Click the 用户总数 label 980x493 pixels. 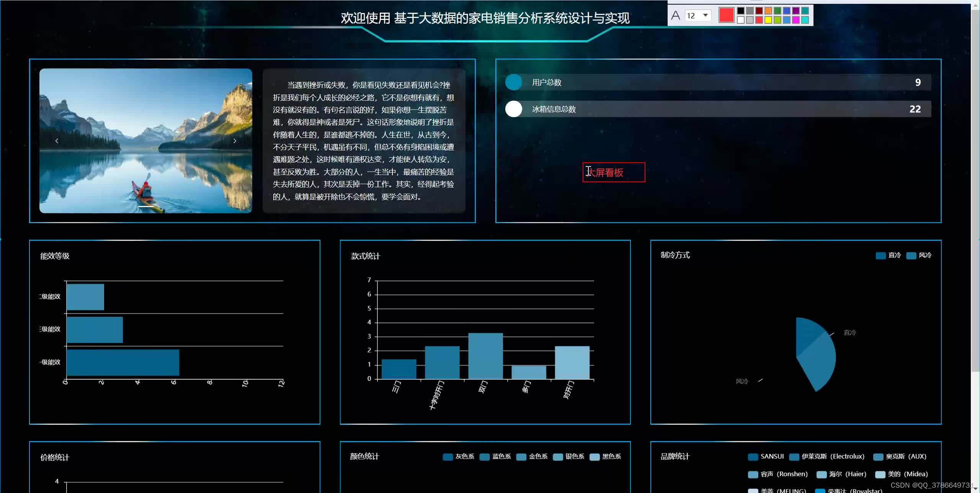coord(547,82)
